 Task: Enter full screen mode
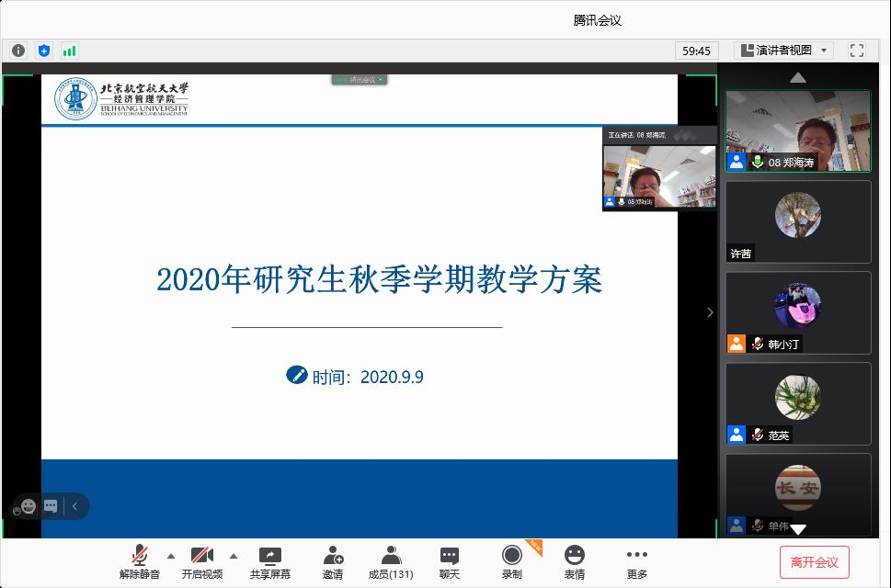coord(856,51)
